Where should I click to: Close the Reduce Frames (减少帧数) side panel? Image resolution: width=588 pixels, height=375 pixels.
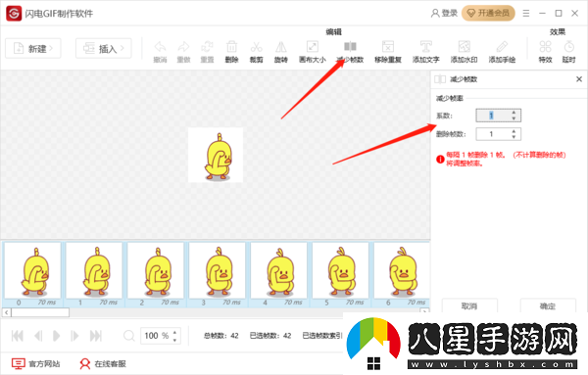(579, 79)
